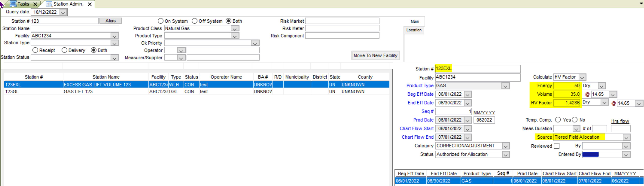Expand the Calculate HV Factor dropdown
The width and height of the screenshot is (644, 186).
(x=582, y=77)
